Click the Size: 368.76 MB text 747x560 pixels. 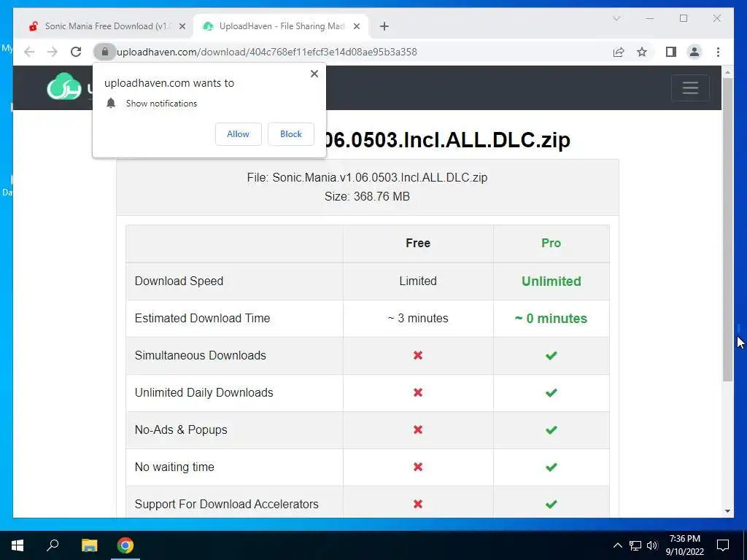(367, 197)
